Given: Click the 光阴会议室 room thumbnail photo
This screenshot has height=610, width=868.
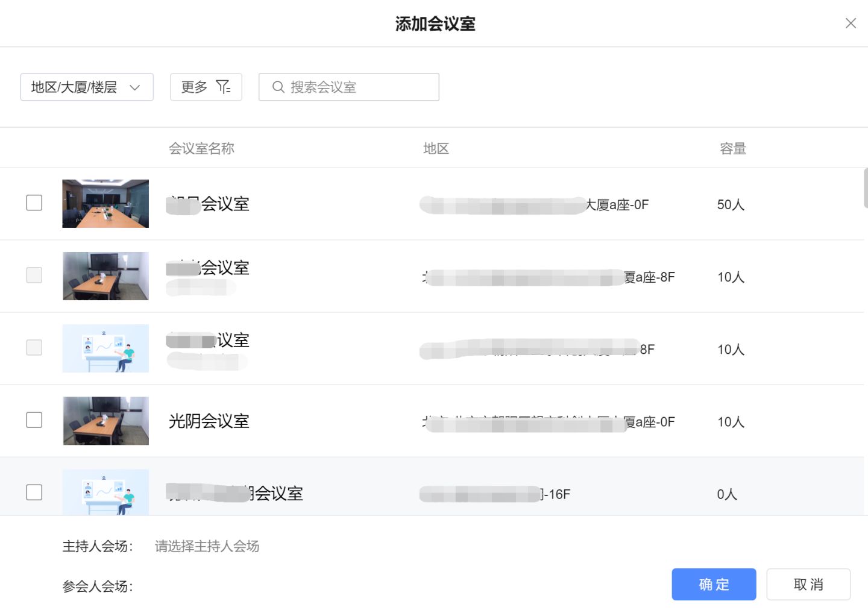Looking at the screenshot, I should [105, 420].
